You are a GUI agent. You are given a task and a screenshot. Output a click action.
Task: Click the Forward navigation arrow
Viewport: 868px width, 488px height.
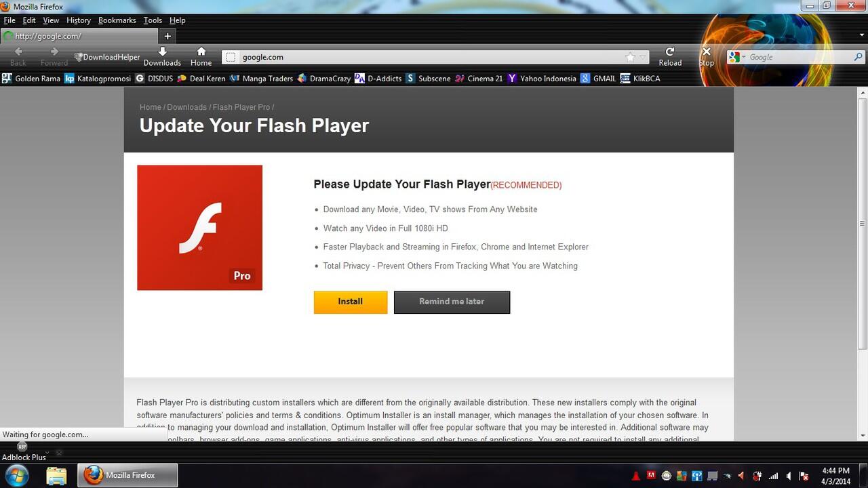pyautogui.click(x=54, y=52)
